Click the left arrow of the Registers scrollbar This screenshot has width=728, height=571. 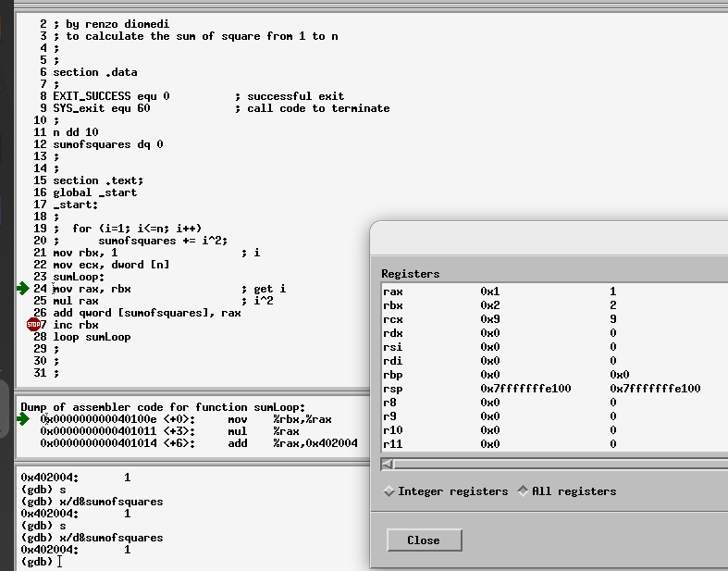click(x=388, y=465)
